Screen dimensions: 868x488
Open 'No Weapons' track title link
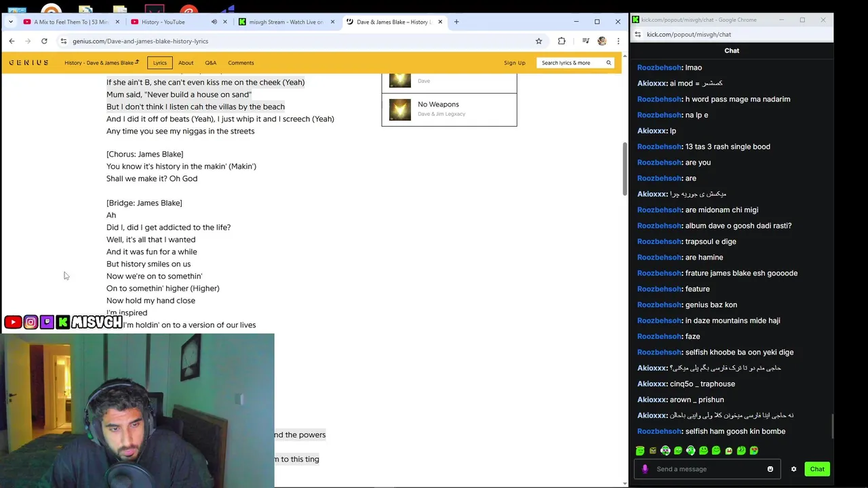click(438, 104)
